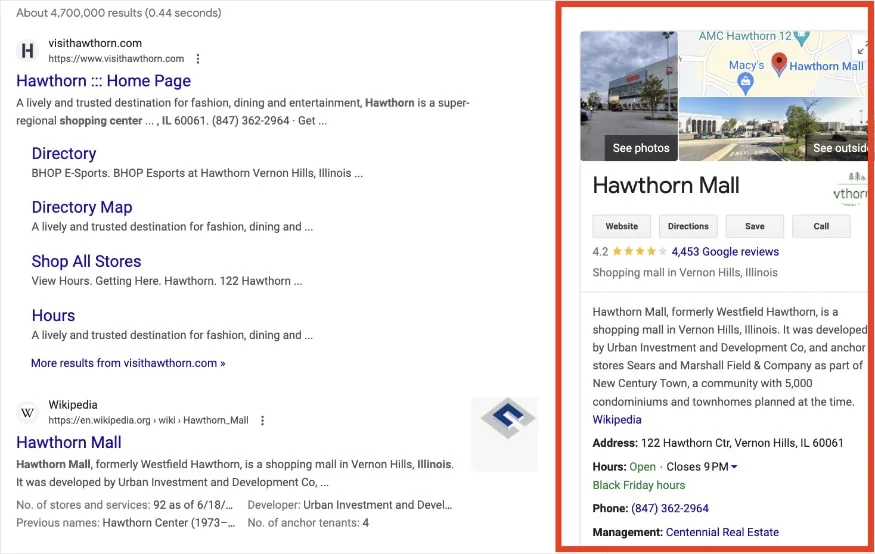Screen dimensions: 875x554
Task: Click the red Hawthorn Mall map pin
Action: tap(779, 64)
